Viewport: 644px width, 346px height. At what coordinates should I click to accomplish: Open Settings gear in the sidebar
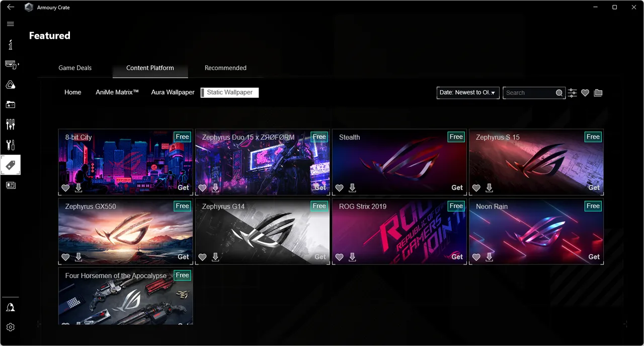(x=11, y=327)
